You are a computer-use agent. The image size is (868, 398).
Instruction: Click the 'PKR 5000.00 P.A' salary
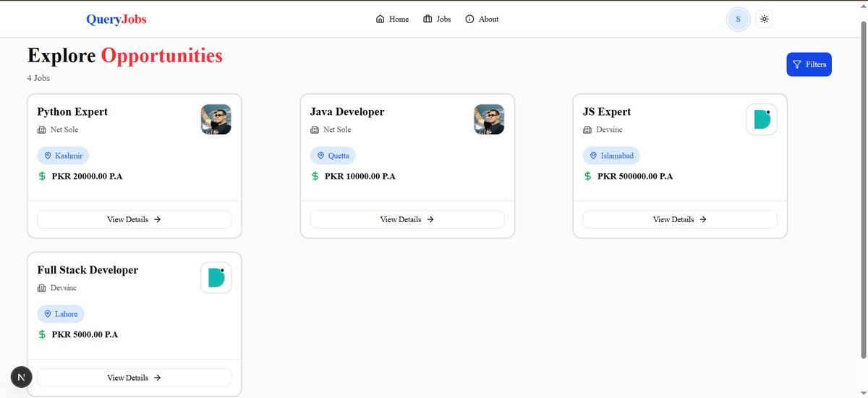click(85, 334)
